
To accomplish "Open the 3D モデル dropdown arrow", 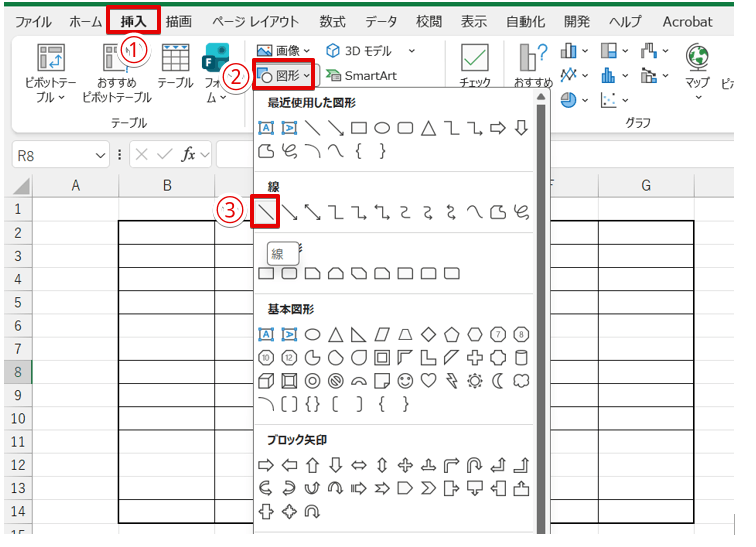I will click(412, 51).
